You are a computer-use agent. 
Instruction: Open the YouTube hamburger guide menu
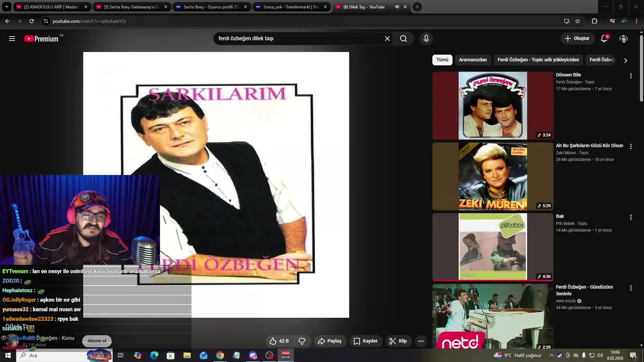pos(12,39)
